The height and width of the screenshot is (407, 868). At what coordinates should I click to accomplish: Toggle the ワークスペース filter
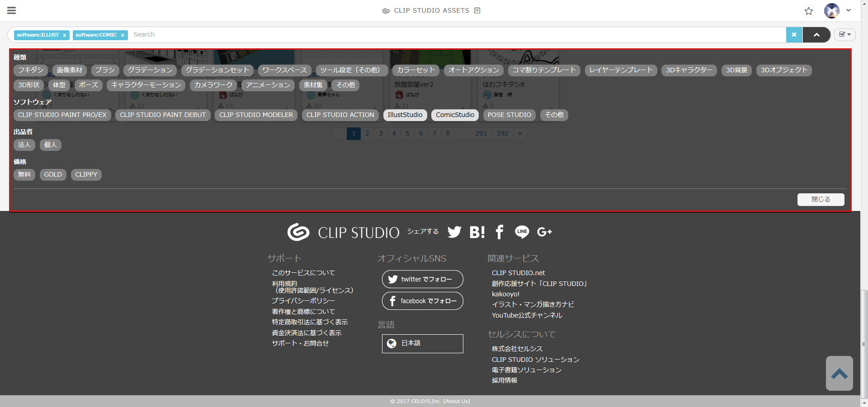click(285, 70)
